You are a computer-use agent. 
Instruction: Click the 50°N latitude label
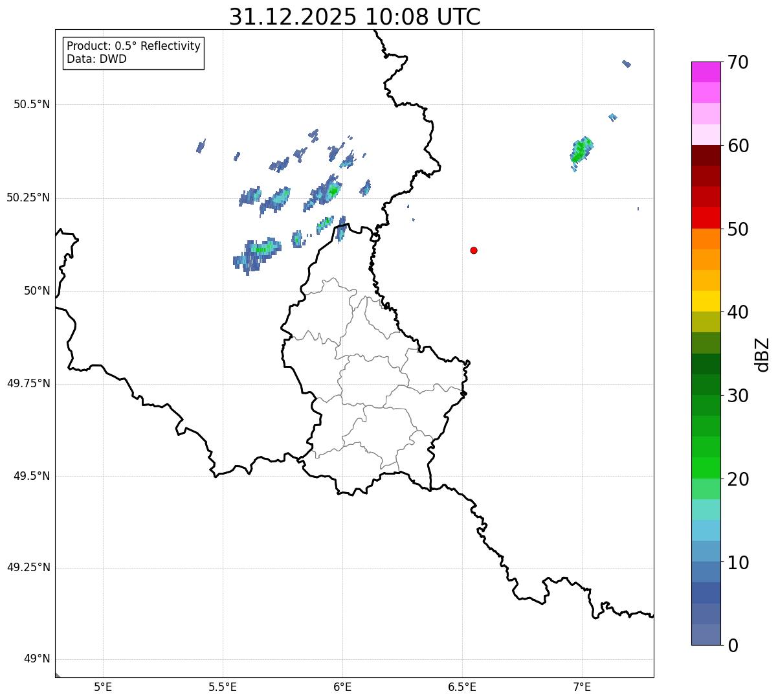[x=37, y=291]
